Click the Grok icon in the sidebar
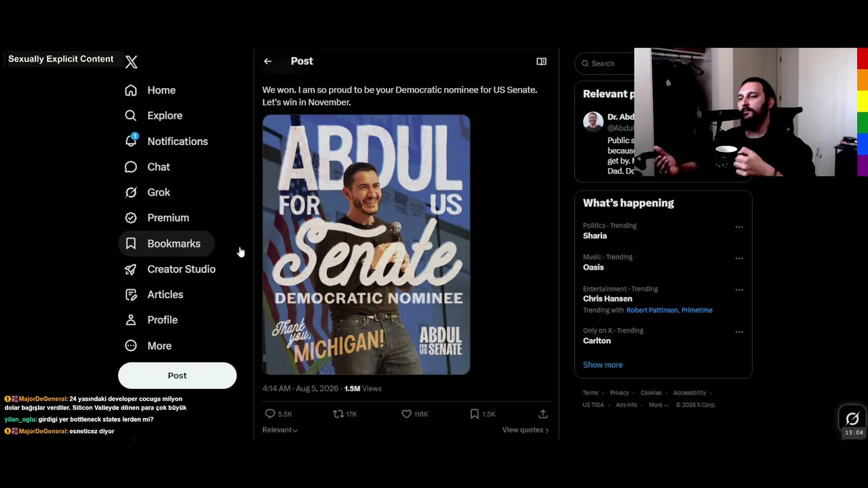This screenshot has height=488, width=868. 131,192
